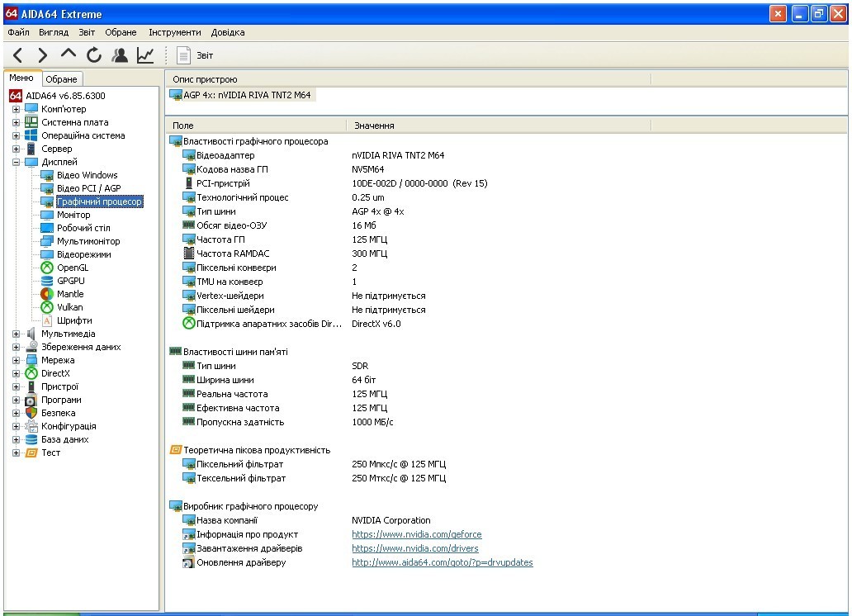Screen dimensions: 852x616
Task: Click the Звіт report button
Action: click(x=195, y=55)
